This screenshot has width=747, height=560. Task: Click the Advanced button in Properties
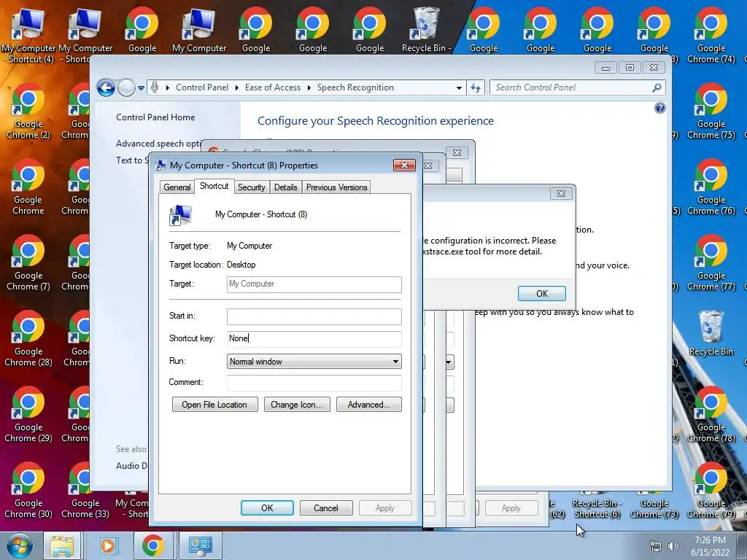[x=368, y=404]
